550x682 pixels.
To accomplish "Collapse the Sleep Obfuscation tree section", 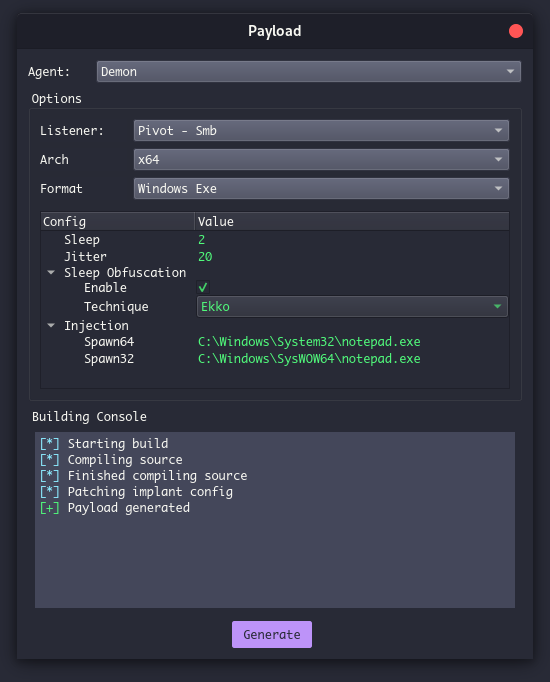I will pos(51,273).
